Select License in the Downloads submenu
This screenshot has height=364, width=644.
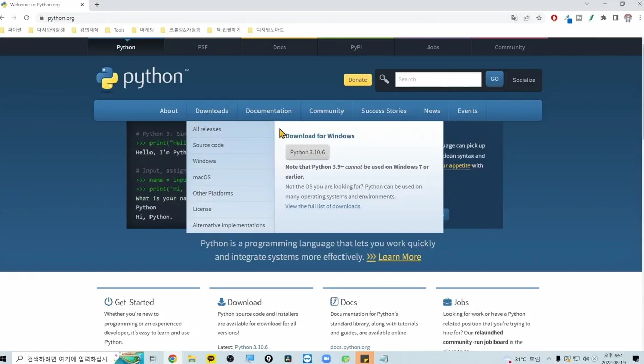click(230, 209)
